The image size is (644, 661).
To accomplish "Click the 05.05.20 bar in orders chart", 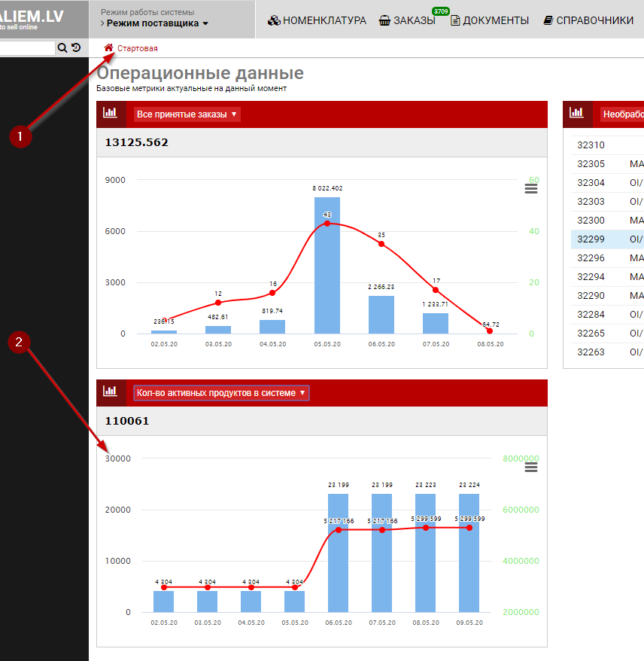I will point(327,264).
